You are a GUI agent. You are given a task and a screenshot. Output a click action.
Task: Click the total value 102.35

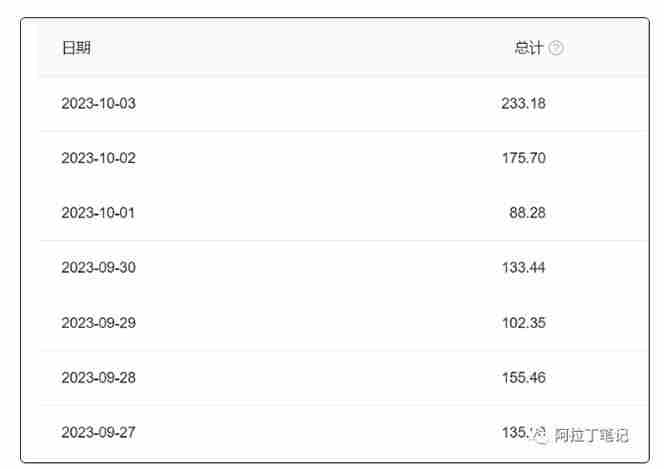tap(524, 323)
